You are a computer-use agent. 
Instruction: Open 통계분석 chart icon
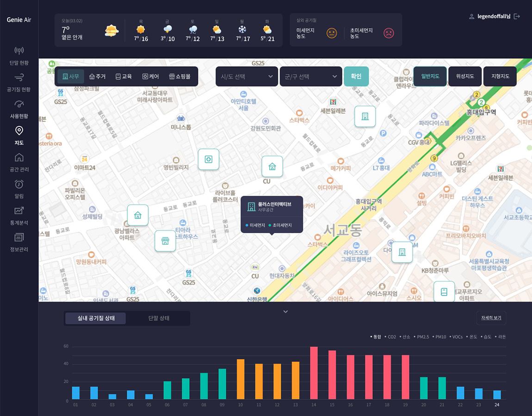point(19,211)
